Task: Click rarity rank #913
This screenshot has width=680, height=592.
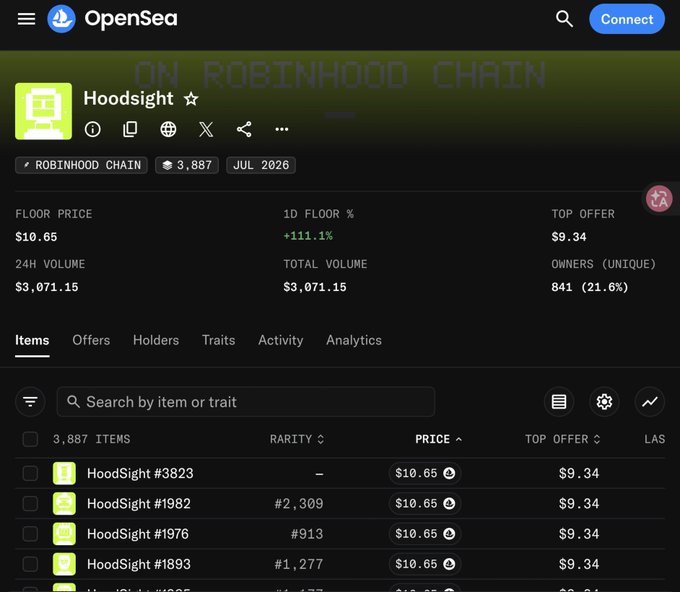Action: 307,534
